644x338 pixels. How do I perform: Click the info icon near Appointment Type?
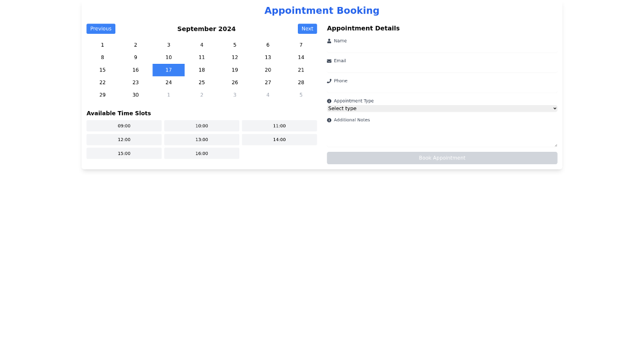[329, 100]
